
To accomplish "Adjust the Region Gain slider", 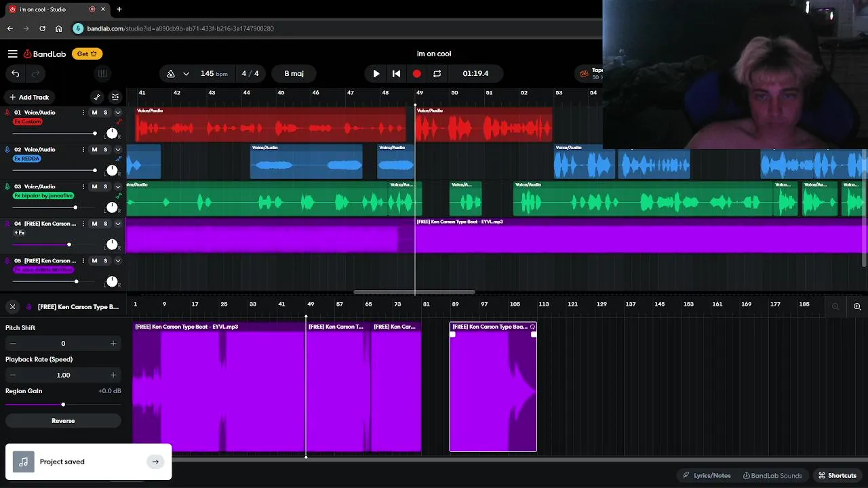I will pos(63,405).
